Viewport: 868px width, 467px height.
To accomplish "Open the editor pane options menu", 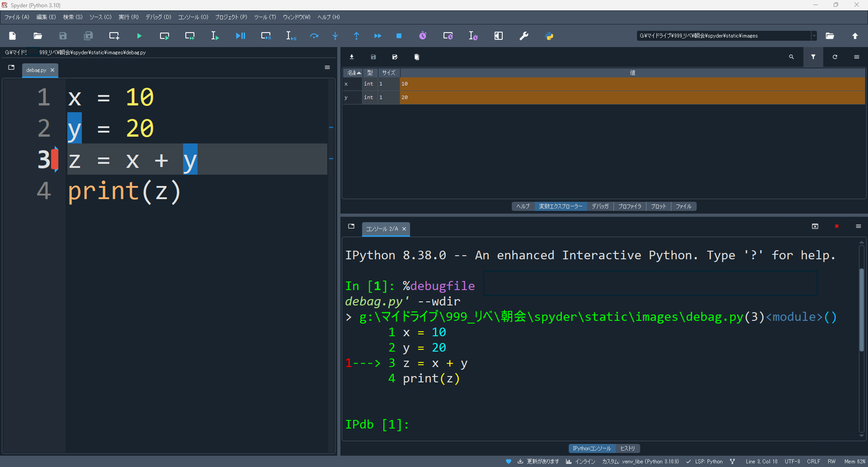I will click(327, 68).
